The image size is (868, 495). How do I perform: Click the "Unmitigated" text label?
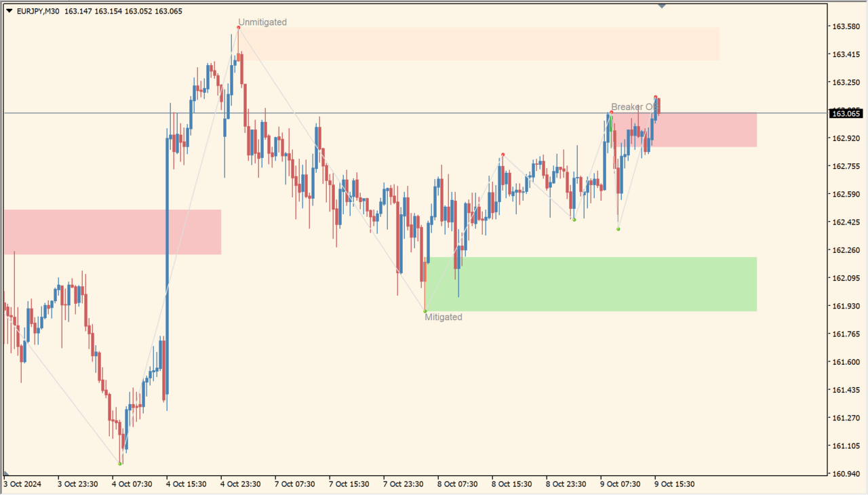pyautogui.click(x=262, y=22)
